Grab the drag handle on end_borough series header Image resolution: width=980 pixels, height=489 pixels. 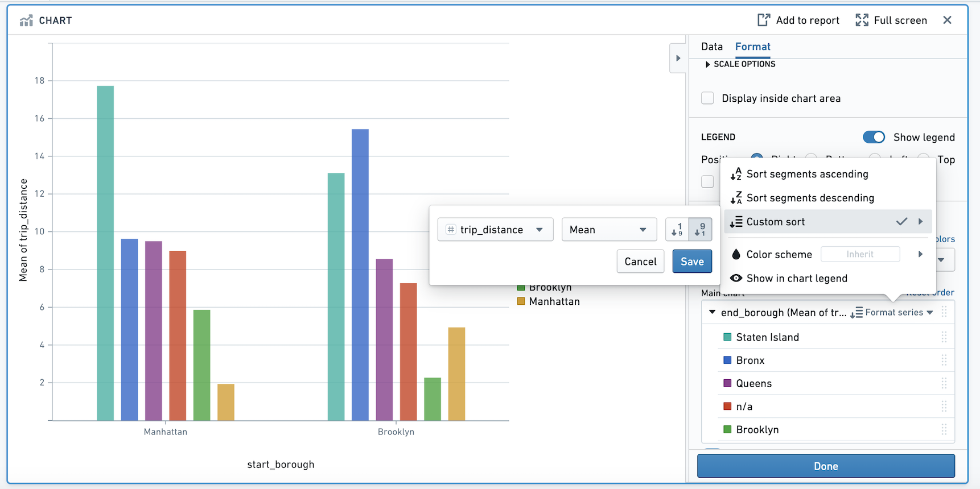point(944,312)
